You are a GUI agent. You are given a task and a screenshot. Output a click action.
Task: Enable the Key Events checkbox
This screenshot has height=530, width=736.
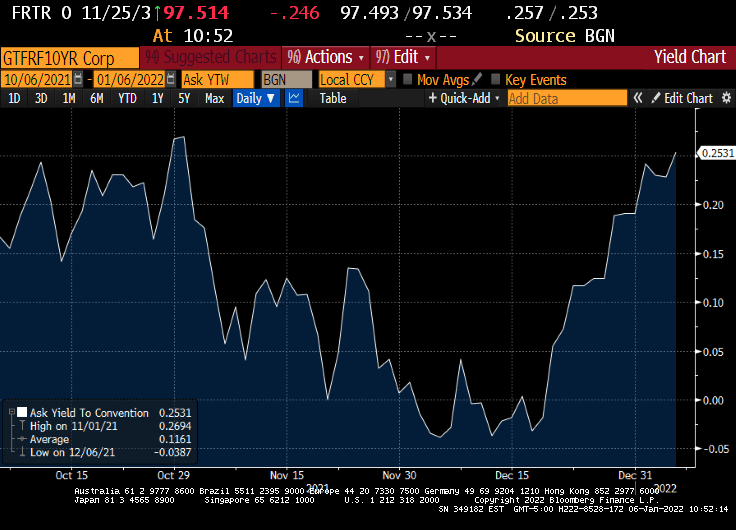(496, 79)
